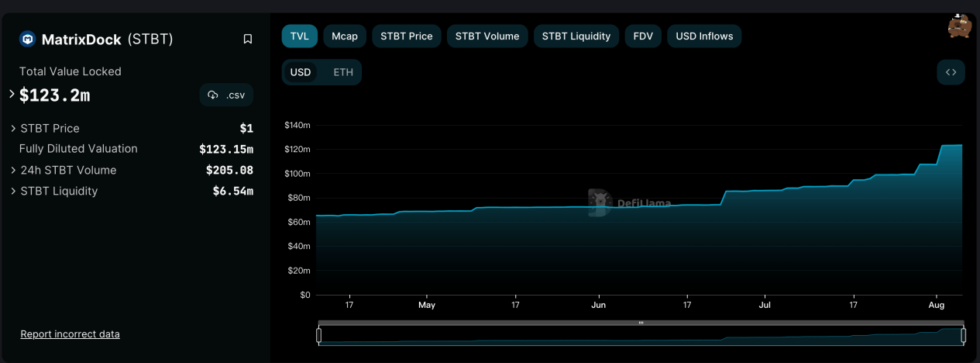Screen dimensions: 980x363
Task: Bookmark the MatrixDock protocol
Action: pyautogui.click(x=248, y=39)
